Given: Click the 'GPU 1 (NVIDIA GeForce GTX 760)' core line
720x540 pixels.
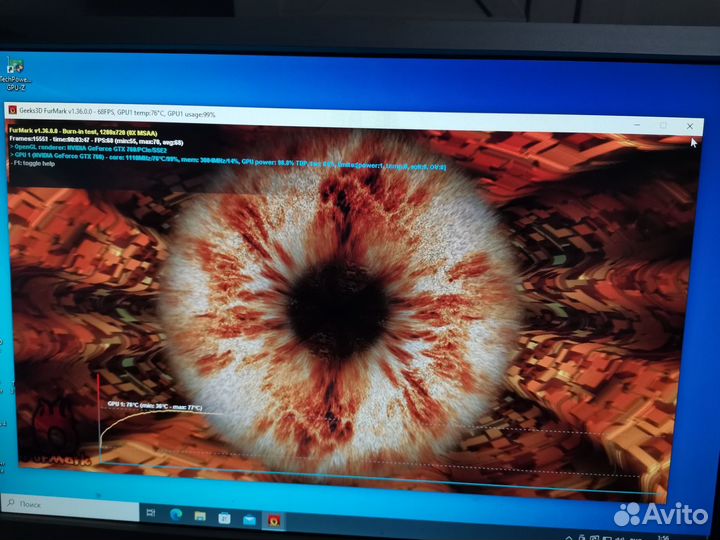Looking at the screenshot, I should (x=227, y=161).
